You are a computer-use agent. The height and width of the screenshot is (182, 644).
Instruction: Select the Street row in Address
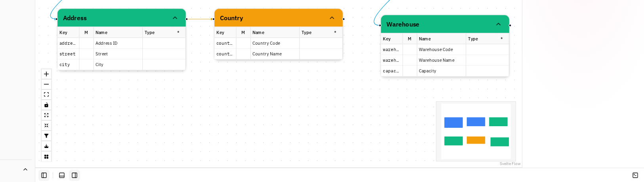click(x=122, y=54)
